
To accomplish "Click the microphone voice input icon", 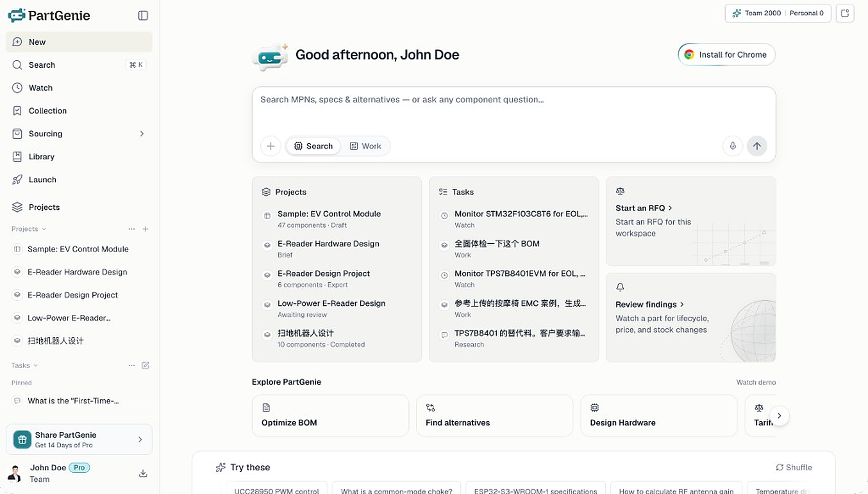I will [x=733, y=146].
